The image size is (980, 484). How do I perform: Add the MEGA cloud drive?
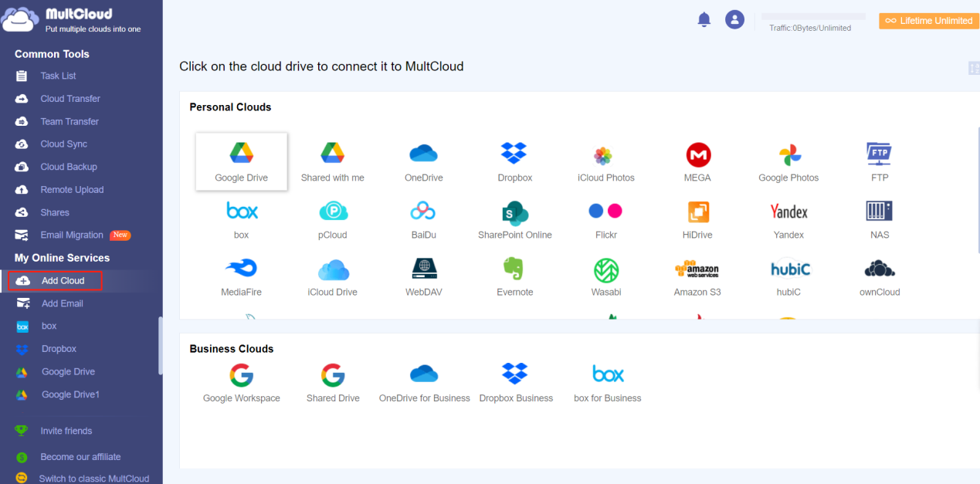[697, 161]
